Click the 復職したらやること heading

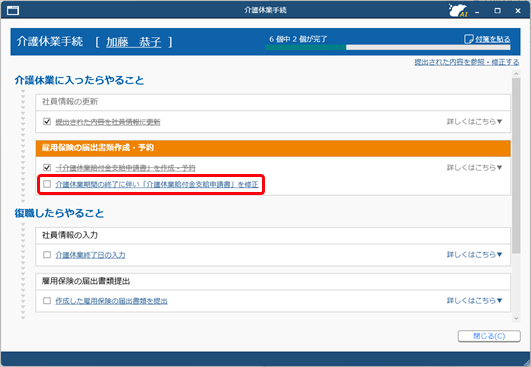59,213
